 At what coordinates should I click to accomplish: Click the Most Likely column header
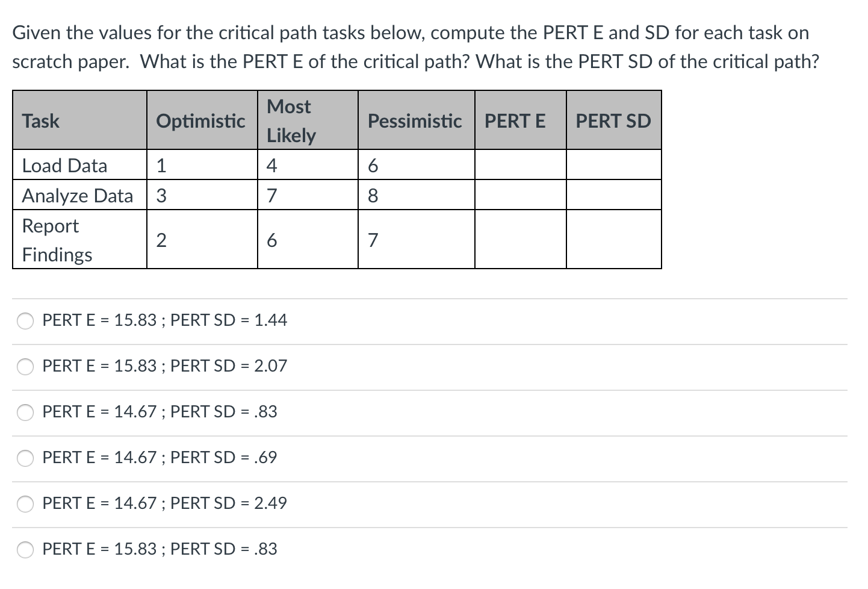(x=290, y=120)
